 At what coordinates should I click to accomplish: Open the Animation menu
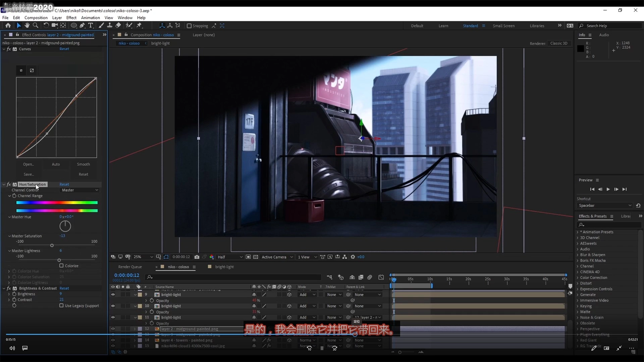click(90, 18)
